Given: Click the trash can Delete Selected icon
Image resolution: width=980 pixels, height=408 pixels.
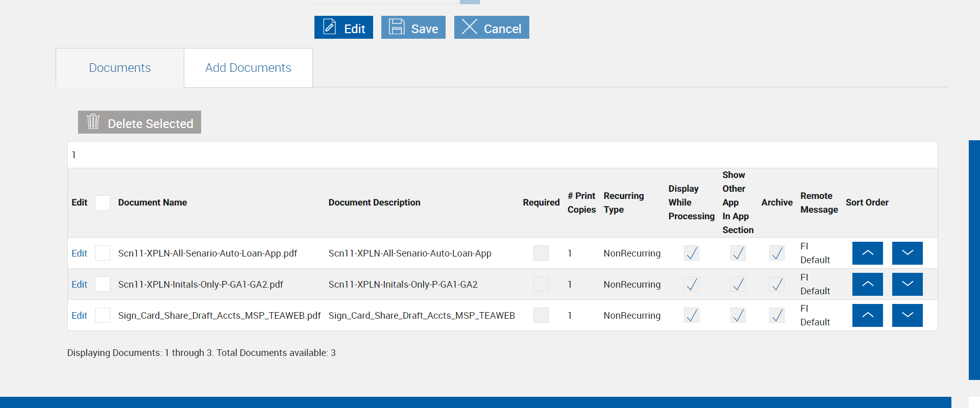Looking at the screenshot, I should 93,122.
